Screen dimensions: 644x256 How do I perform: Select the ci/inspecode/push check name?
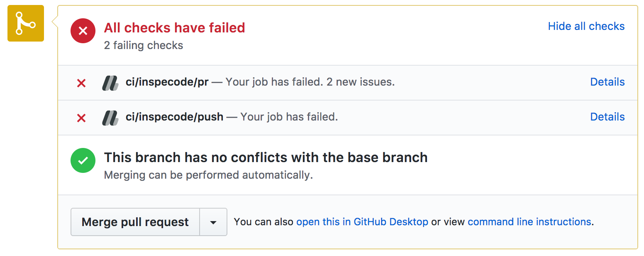(174, 117)
